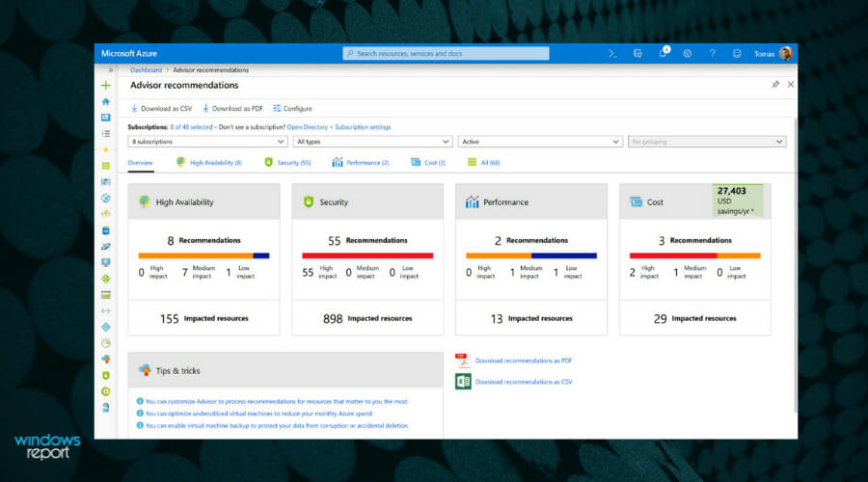Open Cloud Shell from the top bar
The image size is (868, 482).
[612, 54]
